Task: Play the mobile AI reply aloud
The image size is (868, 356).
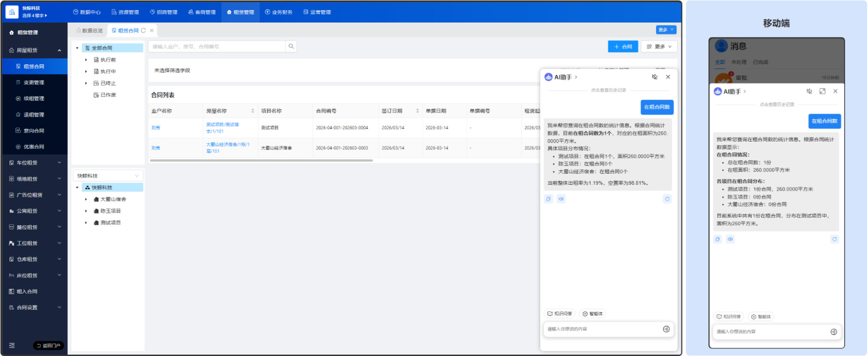Action: pos(730,239)
